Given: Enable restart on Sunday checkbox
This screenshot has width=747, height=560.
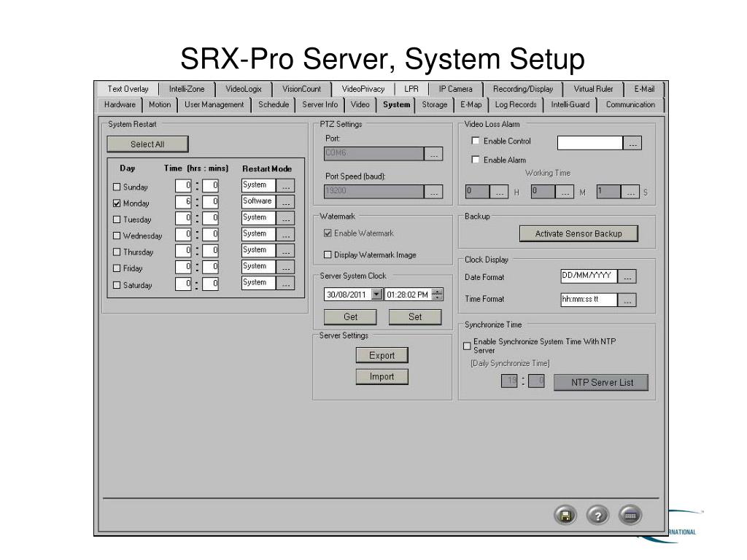Looking at the screenshot, I should coord(117,187).
